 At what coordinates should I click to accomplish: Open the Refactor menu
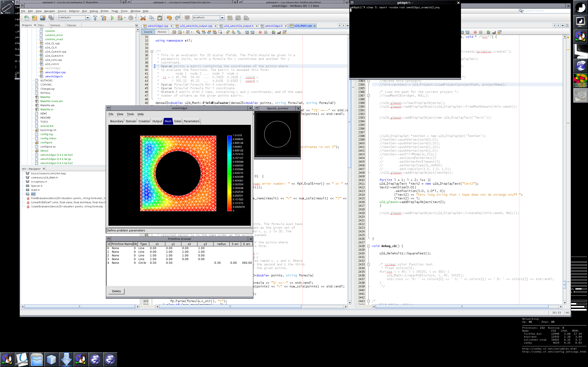[x=74, y=11]
